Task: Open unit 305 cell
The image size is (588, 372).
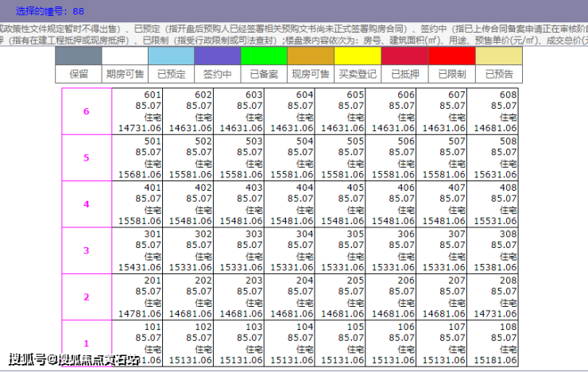Action: point(343,250)
